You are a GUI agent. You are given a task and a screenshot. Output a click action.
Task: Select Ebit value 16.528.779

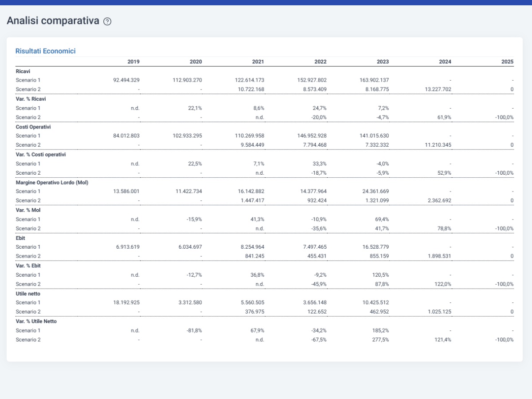[x=376, y=247]
